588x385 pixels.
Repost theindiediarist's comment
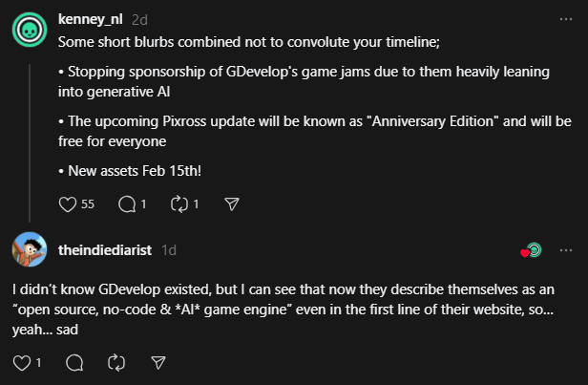click(x=117, y=362)
